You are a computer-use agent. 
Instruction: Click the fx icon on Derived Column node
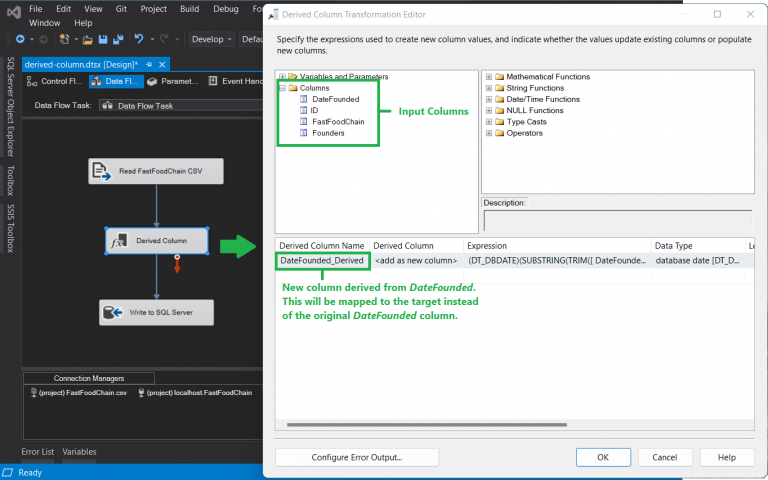point(118,241)
